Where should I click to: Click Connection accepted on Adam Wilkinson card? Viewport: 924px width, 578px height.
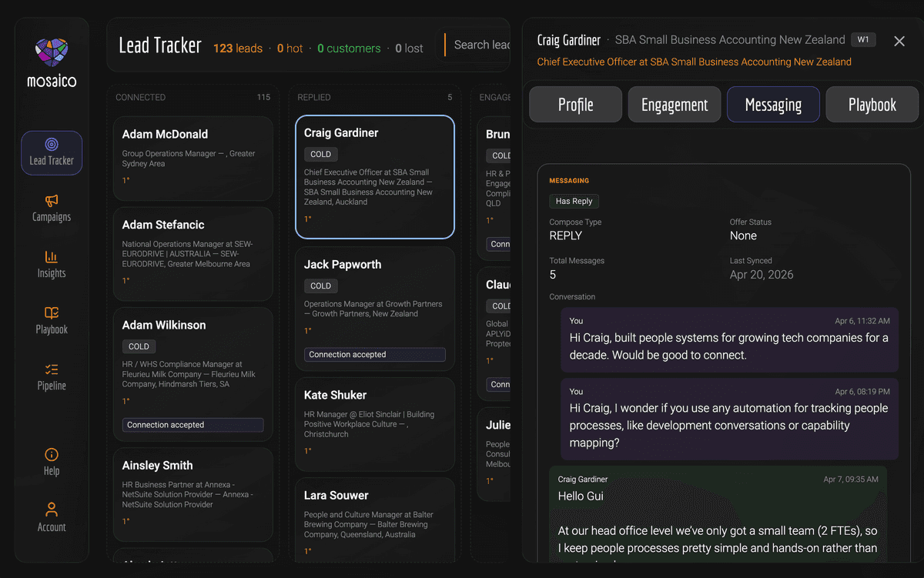(x=193, y=425)
